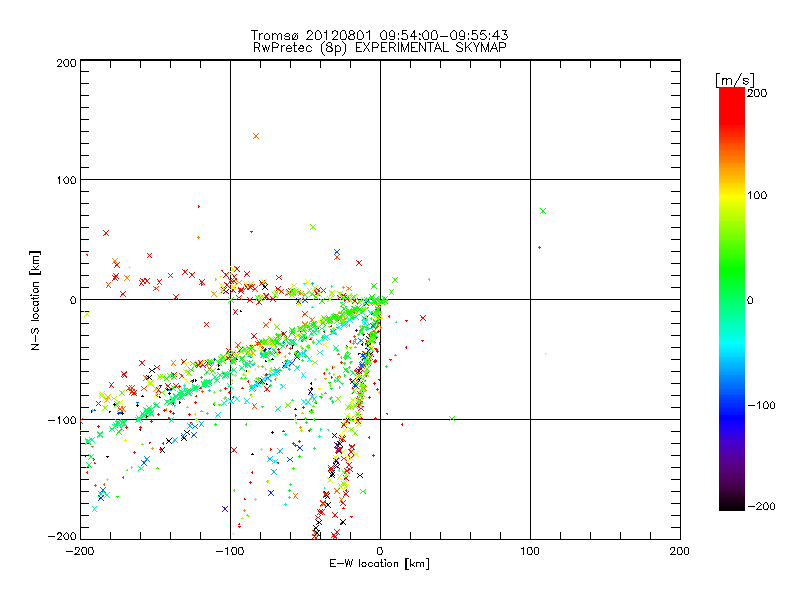The width and height of the screenshot is (800, 600).
Task: Select the '-200' tick label on the color bar
Action: click(761, 506)
